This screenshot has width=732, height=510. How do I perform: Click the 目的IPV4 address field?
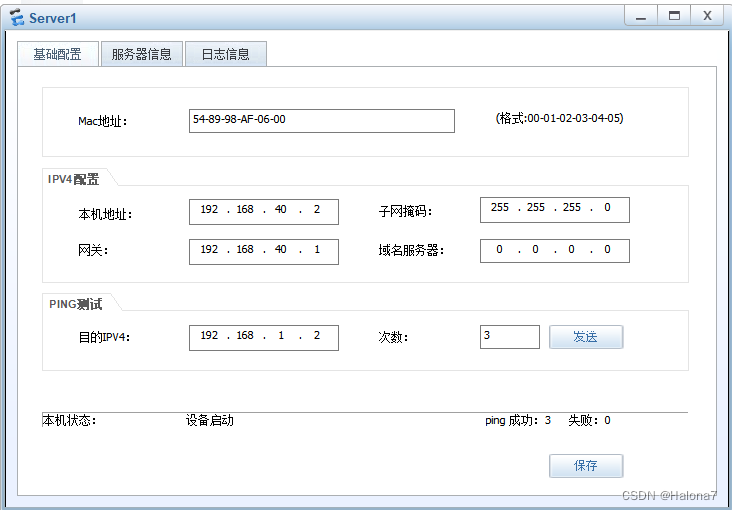point(264,338)
